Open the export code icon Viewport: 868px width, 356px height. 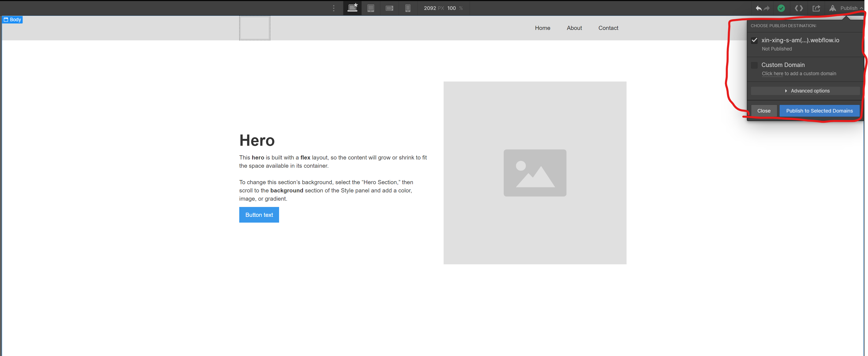click(799, 8)
